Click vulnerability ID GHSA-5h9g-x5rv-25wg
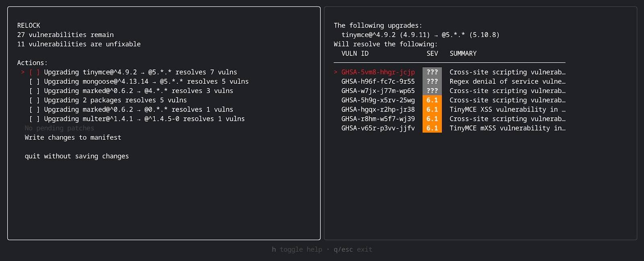 (378, 100)
